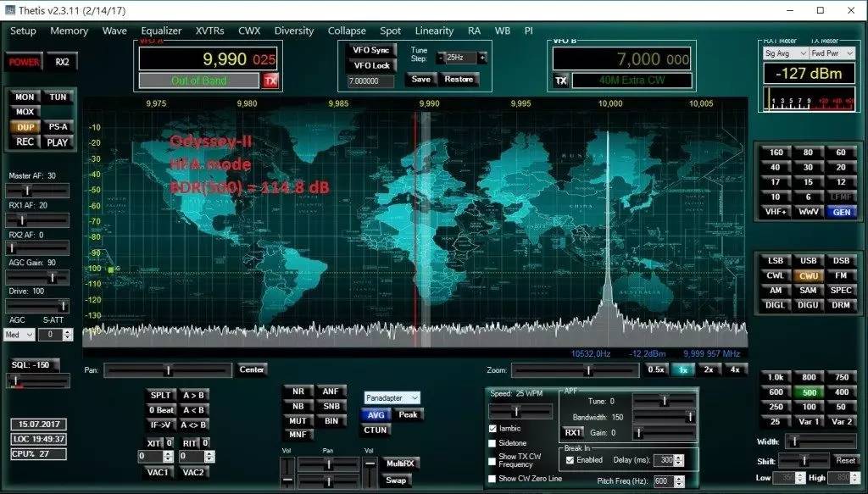Open the Setup menu
868x494 pixels.
click(23, 31)
